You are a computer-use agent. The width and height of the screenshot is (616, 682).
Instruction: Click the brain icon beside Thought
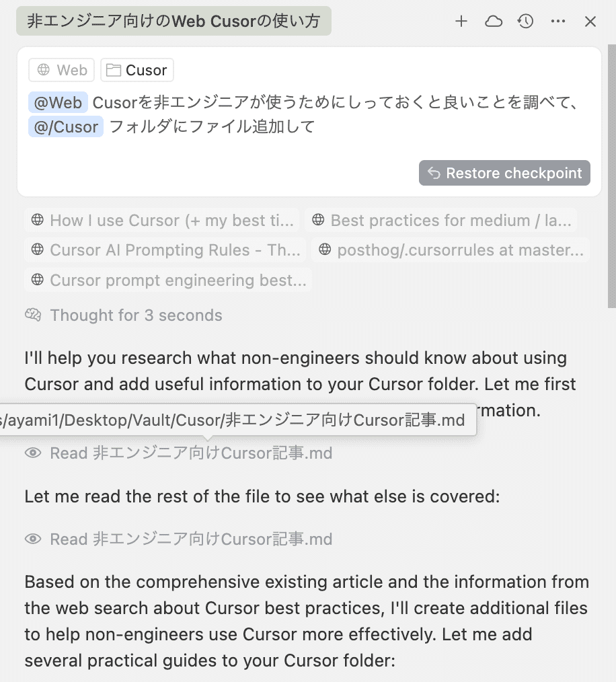coord(34,315)
